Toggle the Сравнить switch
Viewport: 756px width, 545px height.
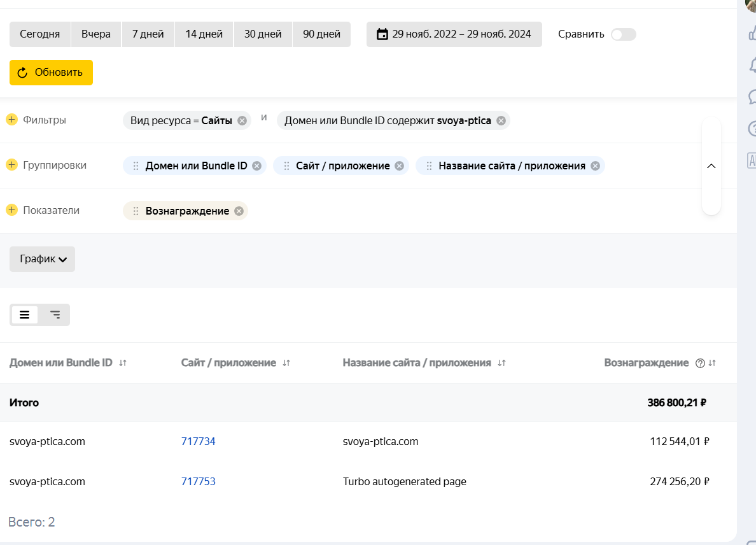pyautogui.click(x=623, y=34)
